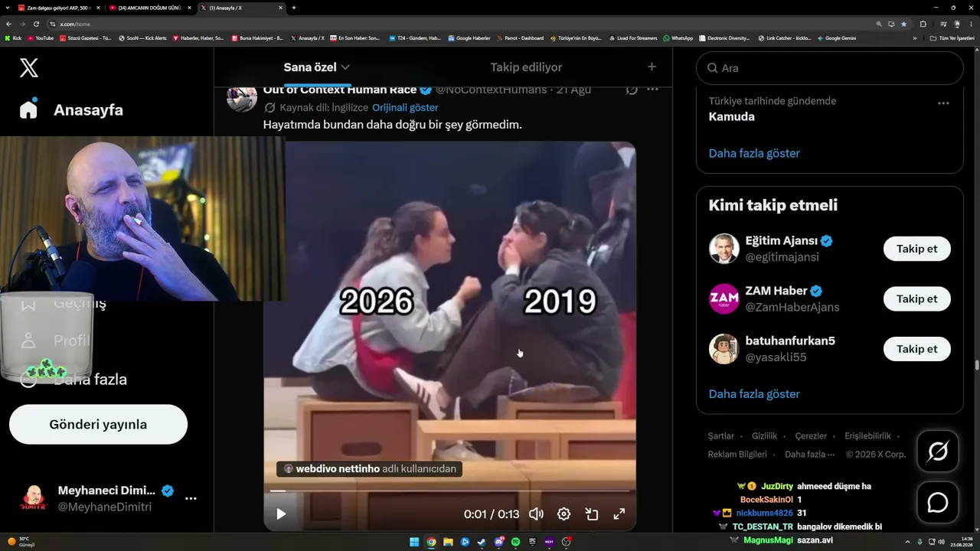The height and width of the screenshot is (551, 980).
Task: Open the ZAM Haber profile avatar
Action: pyautogui.click(x=724, y=298)
